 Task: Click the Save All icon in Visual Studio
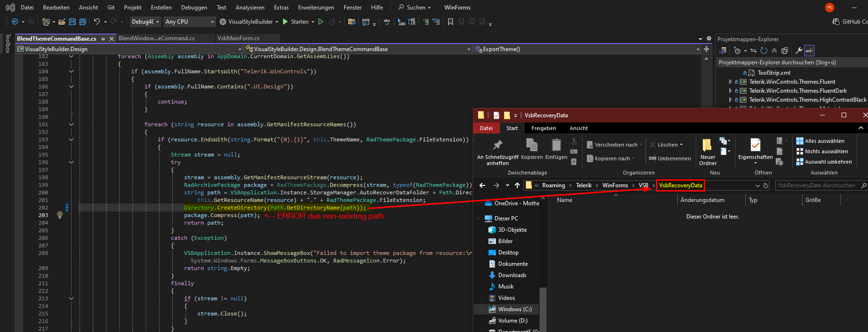pyautogui.click(x=83, y=22)
